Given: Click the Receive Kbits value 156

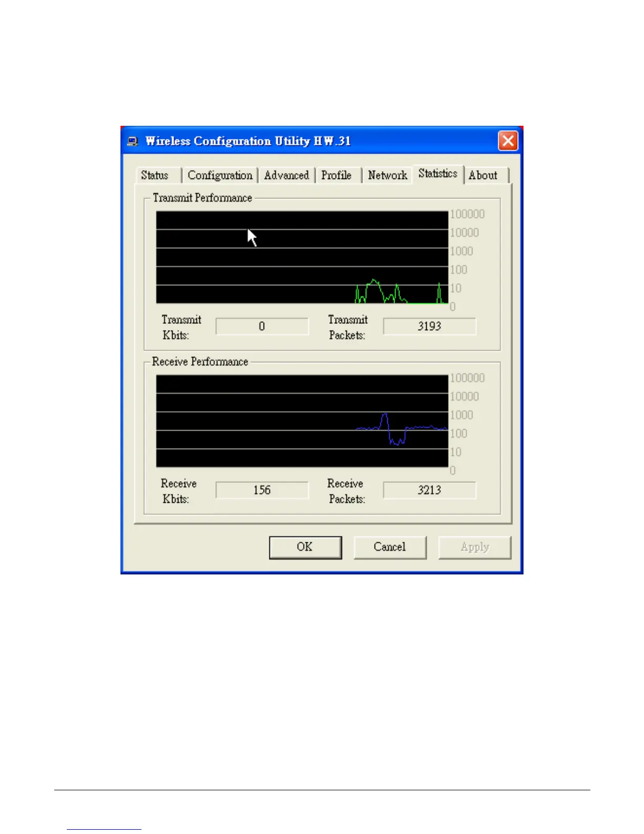Looking at the screenshot, I should point(262,490).
